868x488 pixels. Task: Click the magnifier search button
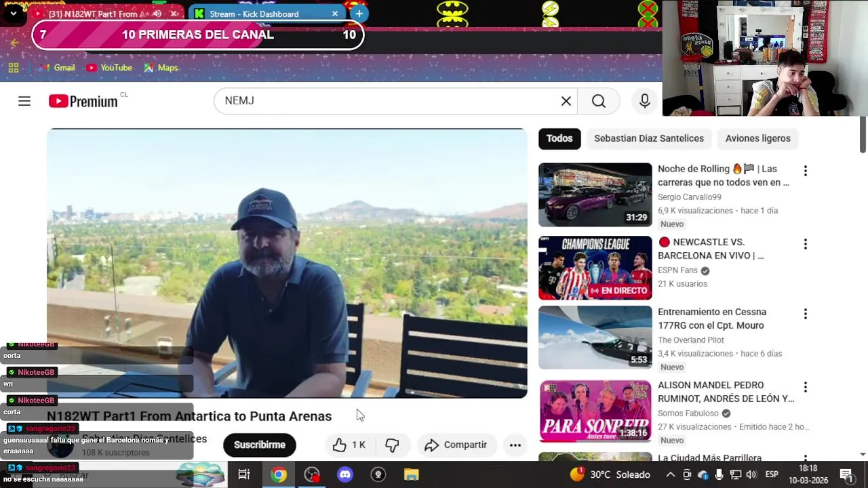(598, 101)
